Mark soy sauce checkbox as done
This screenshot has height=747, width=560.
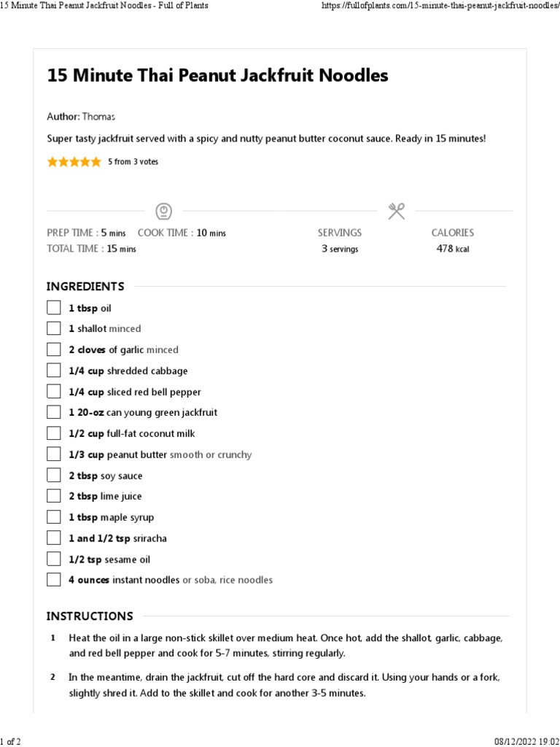pyautogui.click(x=54, y=476)
